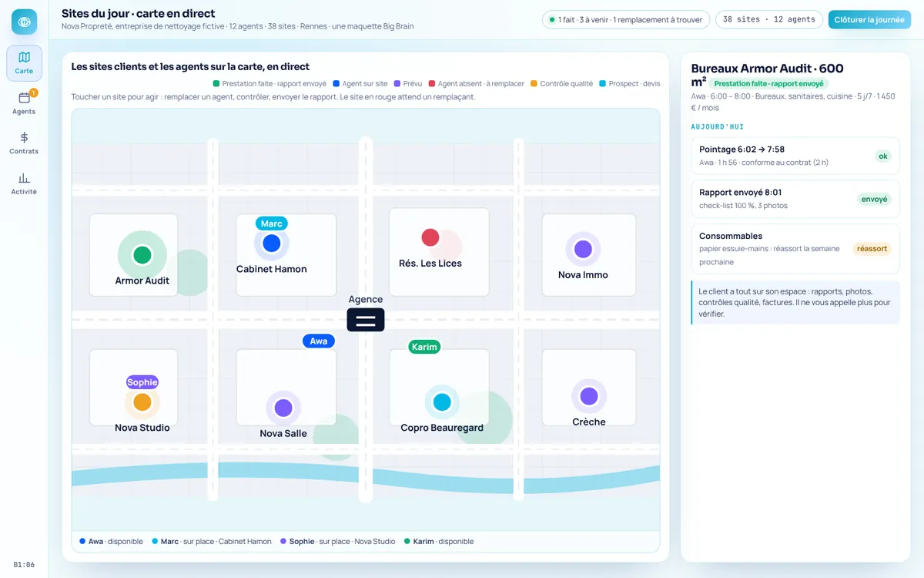
Task: Select the Nova Immo purple marker
Action: pos(583,249)
